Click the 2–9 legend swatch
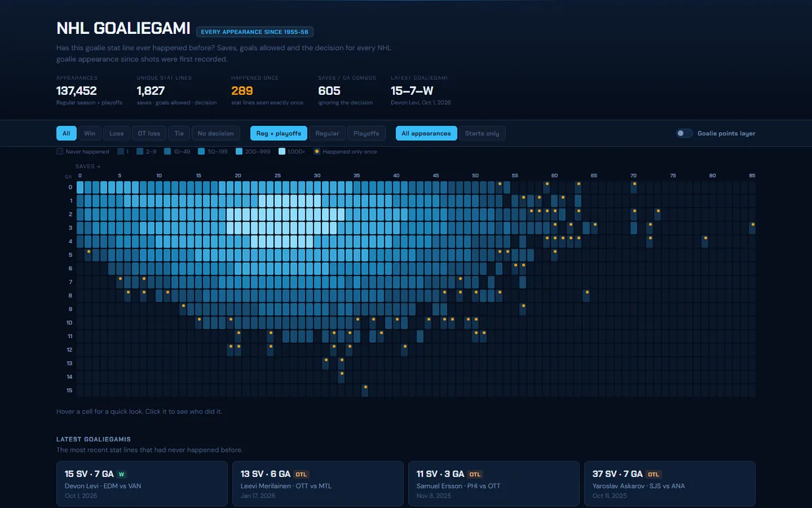 (140, 152)
